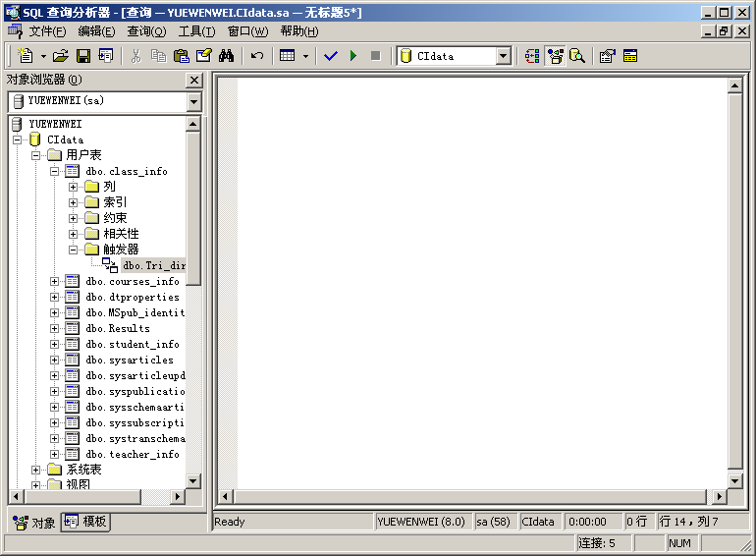
Task: Click the Parse Query checkmark icon
Action: pyautogui.click(x=331, y=56)
